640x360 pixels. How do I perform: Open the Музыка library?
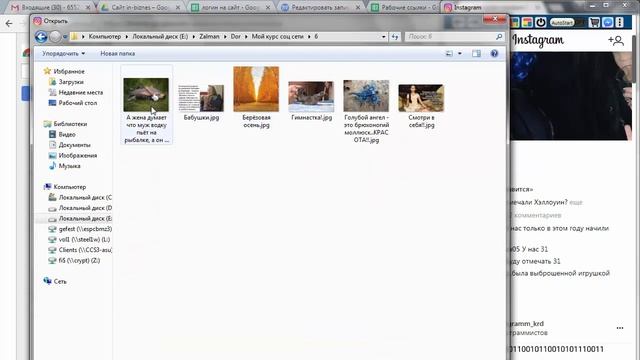(x=64, y=166)
